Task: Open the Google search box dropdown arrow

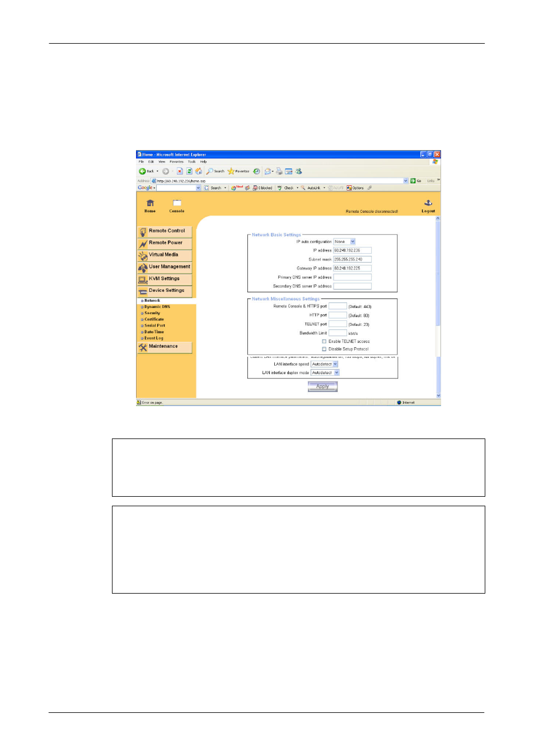Action: (198, 188)
